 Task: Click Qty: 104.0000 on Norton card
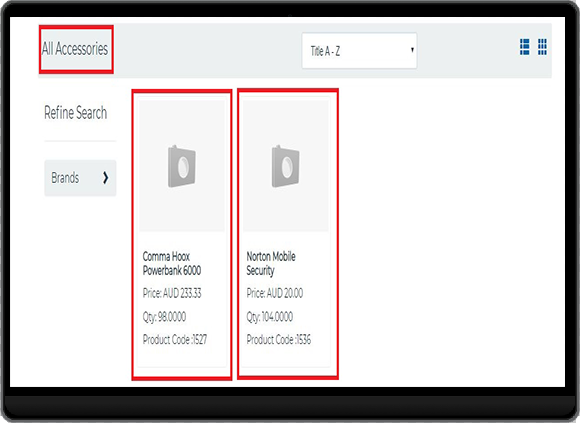click(270, 317)
